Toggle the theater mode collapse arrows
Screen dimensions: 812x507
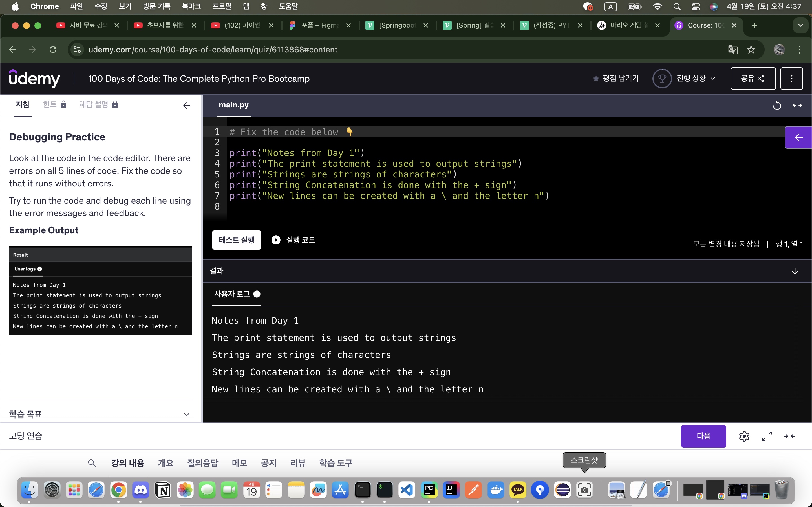[789, 436]
